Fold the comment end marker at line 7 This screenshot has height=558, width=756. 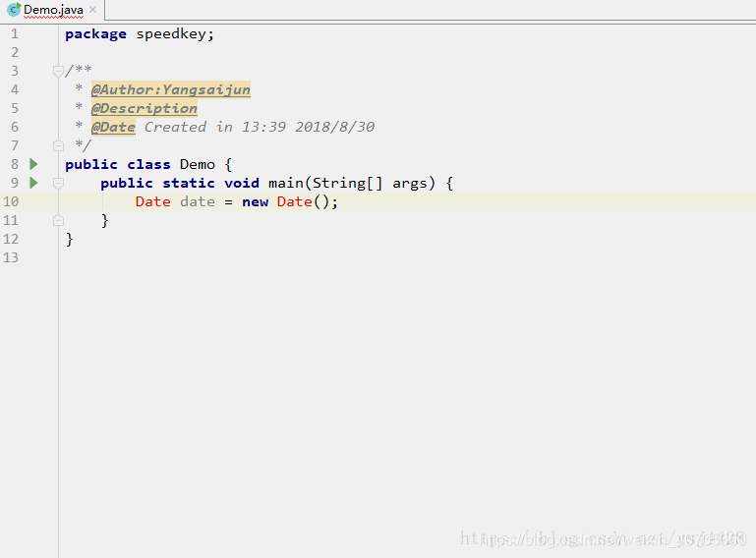58,145
